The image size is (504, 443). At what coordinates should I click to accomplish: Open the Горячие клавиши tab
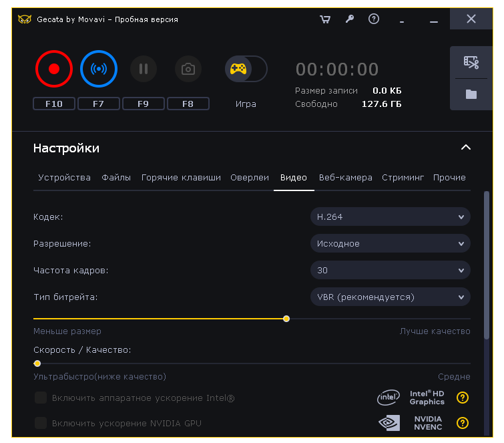(181, 178)
